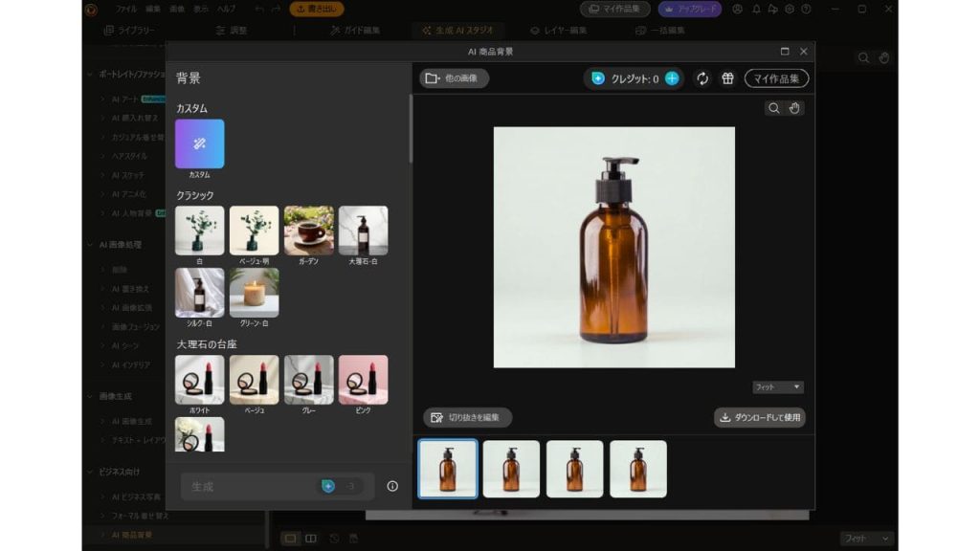This screenshot has width=980, height=551.
Task: Choose the ガーデン classic background thumbnail
Action: pyautogui.click(x=309, y=231)
